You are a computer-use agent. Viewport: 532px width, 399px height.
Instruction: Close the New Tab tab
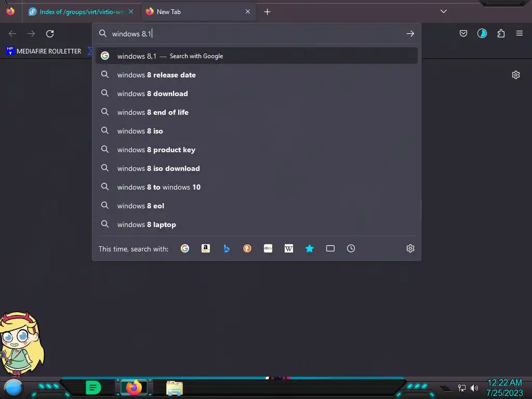coord(248,11)
